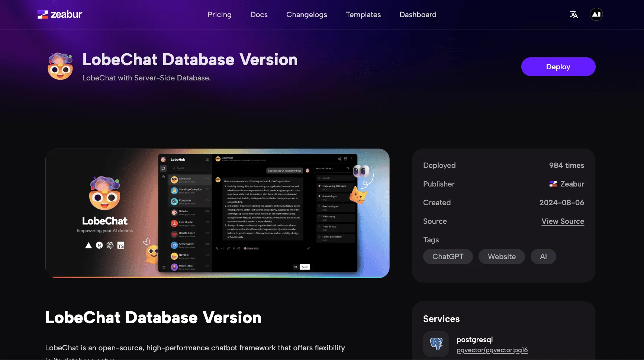Open the Zeabur home logo

(x=60, y=15)
